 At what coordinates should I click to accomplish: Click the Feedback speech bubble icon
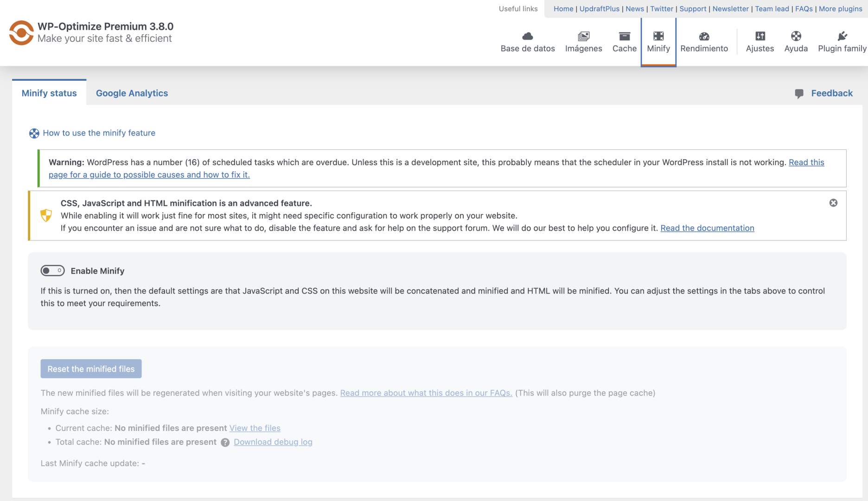799,94
